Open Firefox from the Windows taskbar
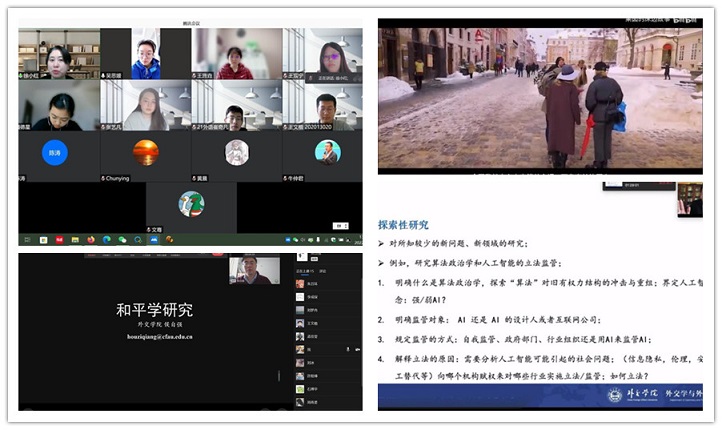The image size is (722, 430). coord(90,240)
